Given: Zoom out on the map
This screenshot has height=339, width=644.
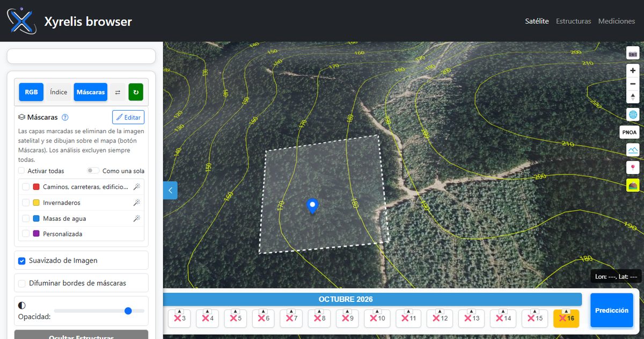Looking at the screenshot, I should (x=633, y=84).
